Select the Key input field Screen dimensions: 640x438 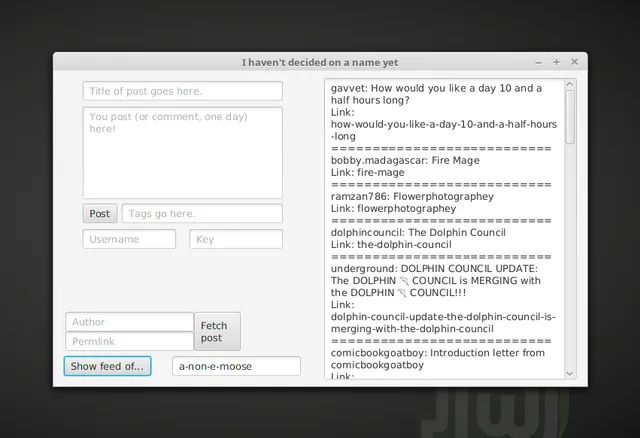(236, 239)
